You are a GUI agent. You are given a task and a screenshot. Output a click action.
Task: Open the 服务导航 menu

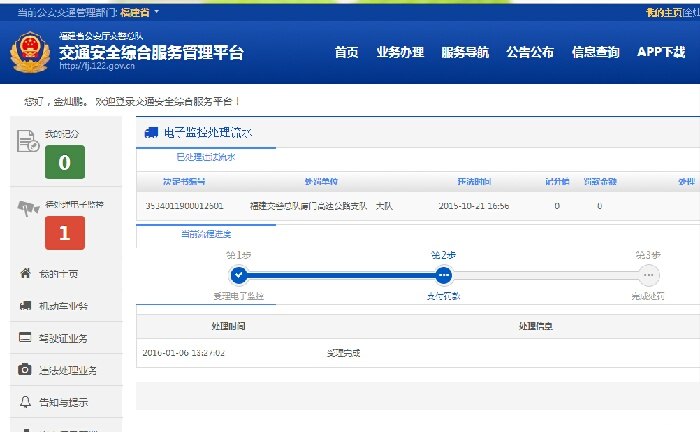[465, 52]
